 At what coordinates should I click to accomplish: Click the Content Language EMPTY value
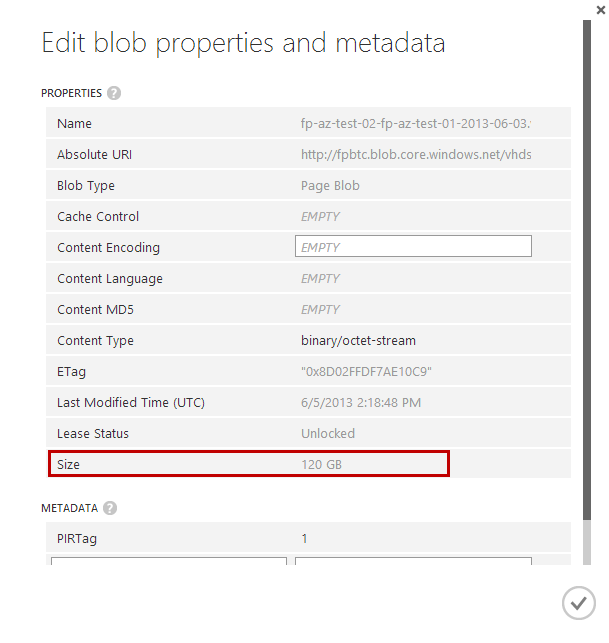pos(321,279)
